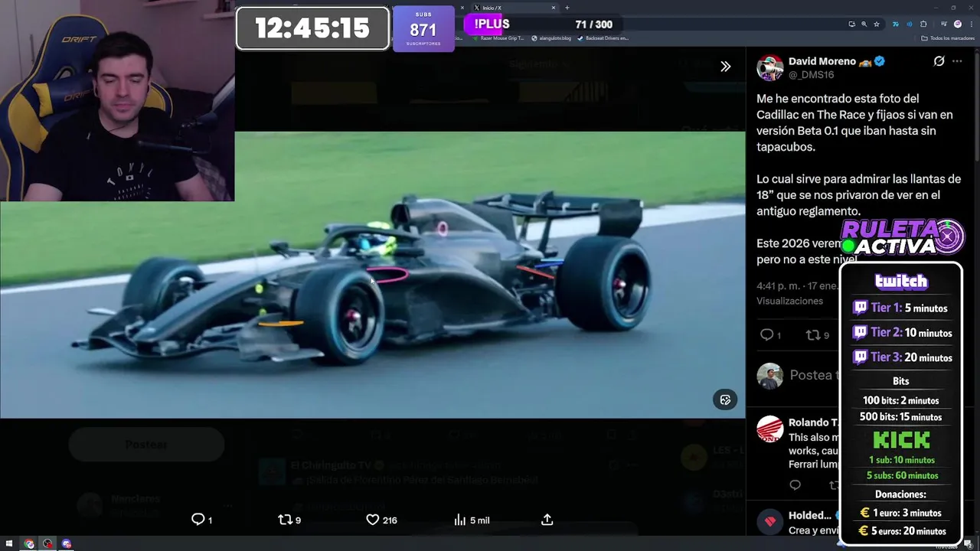Click the share upload icon below photo
The image size is (980, 551).
tap(547, 520)
